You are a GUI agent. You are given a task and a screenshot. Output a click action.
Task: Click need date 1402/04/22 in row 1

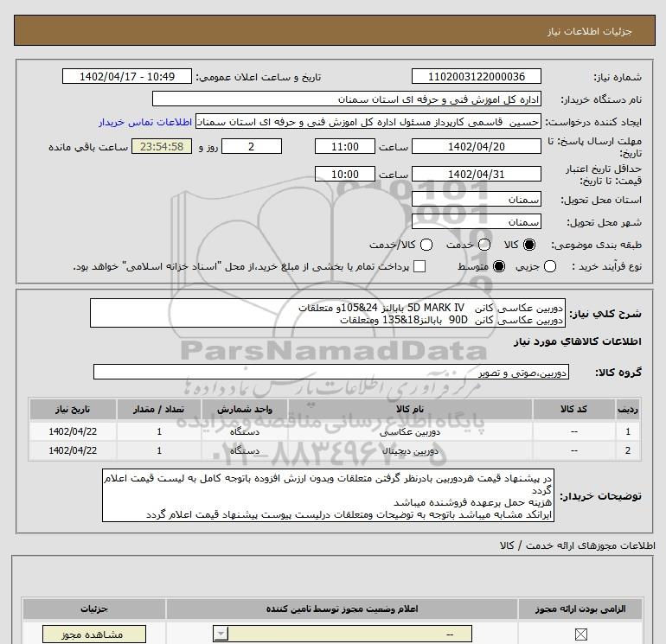(x=73, y=431)
